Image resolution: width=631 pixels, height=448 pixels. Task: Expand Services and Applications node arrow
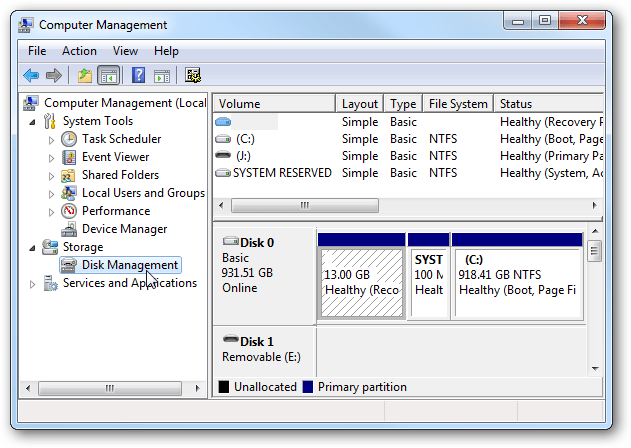pyautogui.click(x=33, y=284)
